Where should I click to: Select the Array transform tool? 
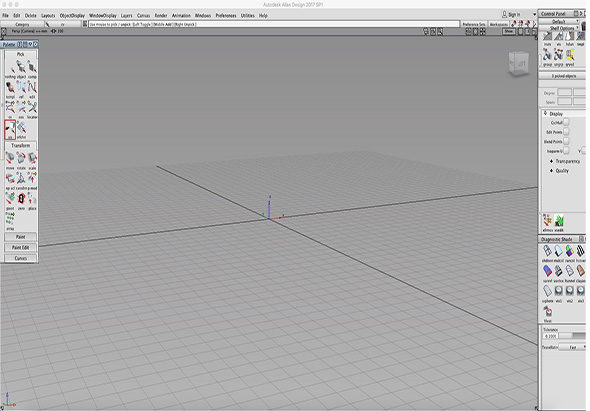[10, 221]
